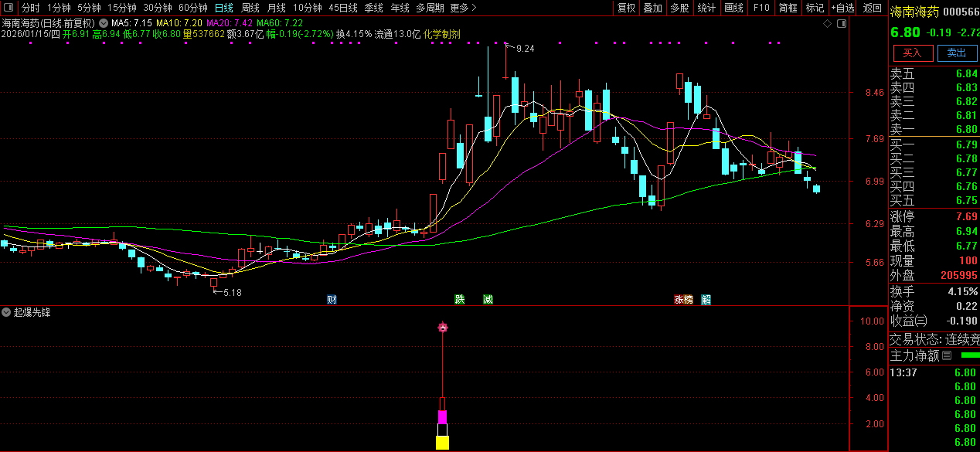Expand the 更多 periods menu
The width and height of the screenshot is (980, 452).
(x=463, y=8)
